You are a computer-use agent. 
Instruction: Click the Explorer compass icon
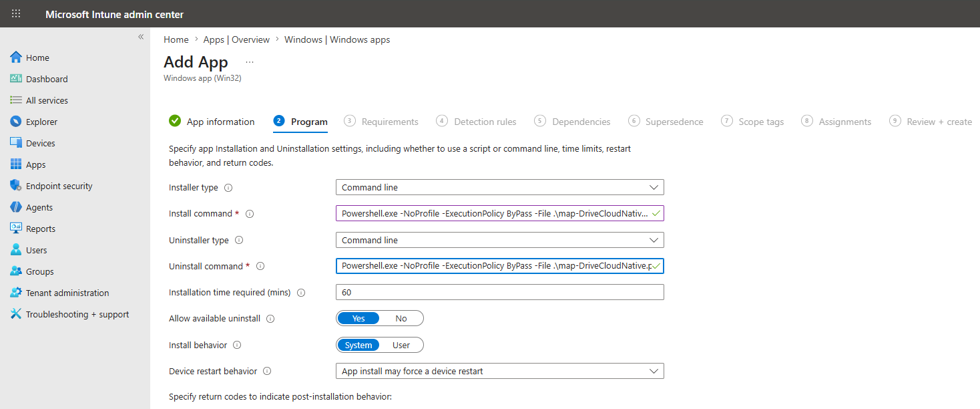16,122
